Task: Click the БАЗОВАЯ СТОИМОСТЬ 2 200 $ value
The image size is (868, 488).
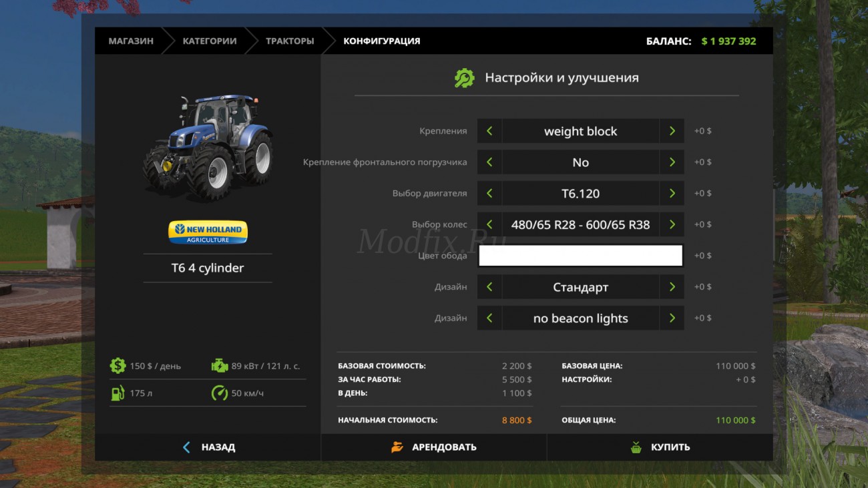Action: click(517, 366)
